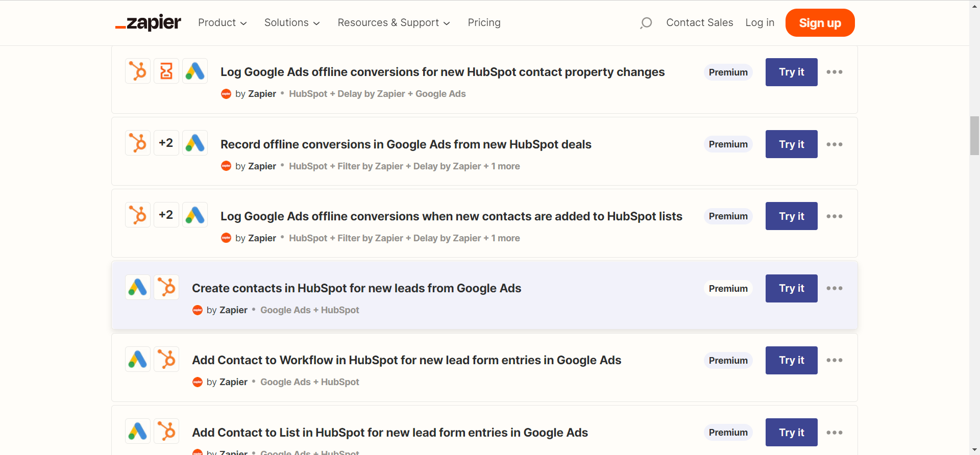This screenshot has height=455, width=980.
Task: Try the 'Record offline conversions' zap
Action: 792,144
